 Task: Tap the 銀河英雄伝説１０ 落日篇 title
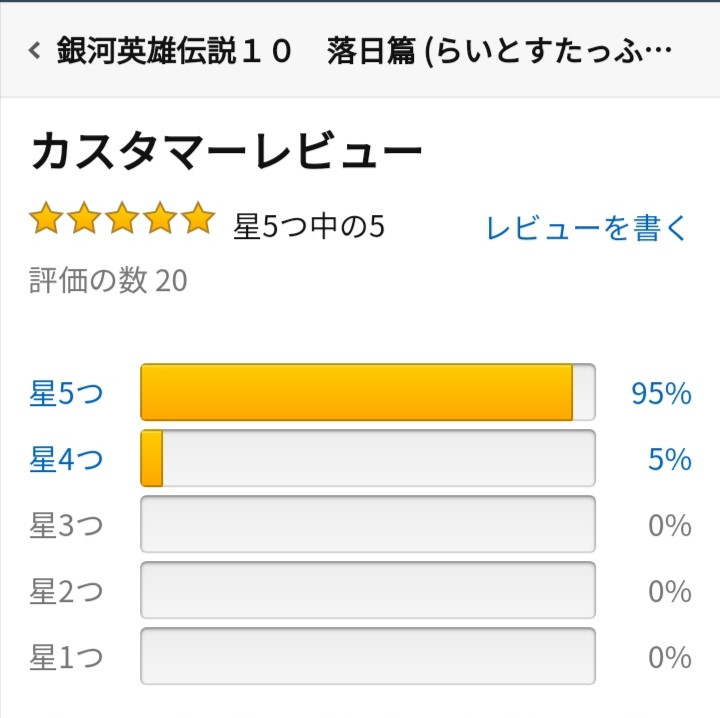point(365,51)
